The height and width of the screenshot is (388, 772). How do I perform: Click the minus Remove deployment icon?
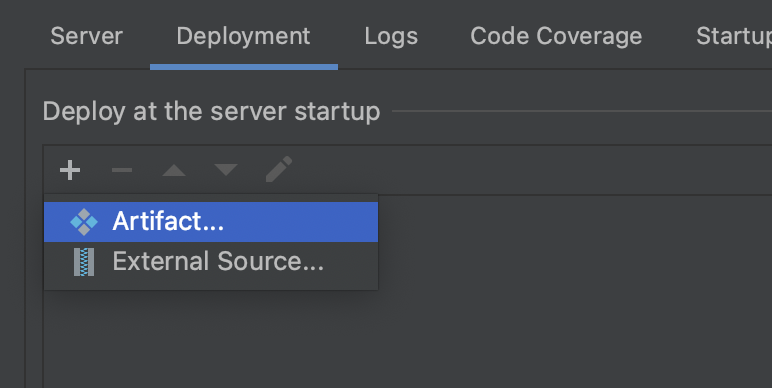[122, 170]
